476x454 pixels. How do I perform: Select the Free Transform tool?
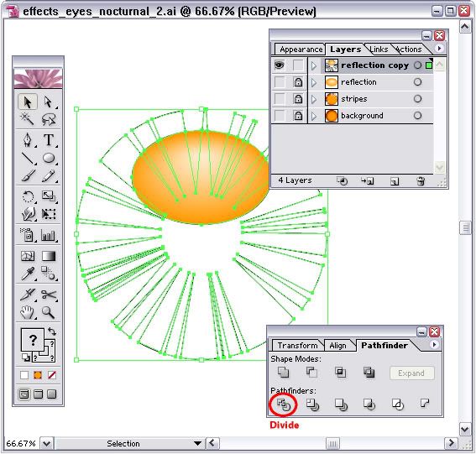click(48, 214)
